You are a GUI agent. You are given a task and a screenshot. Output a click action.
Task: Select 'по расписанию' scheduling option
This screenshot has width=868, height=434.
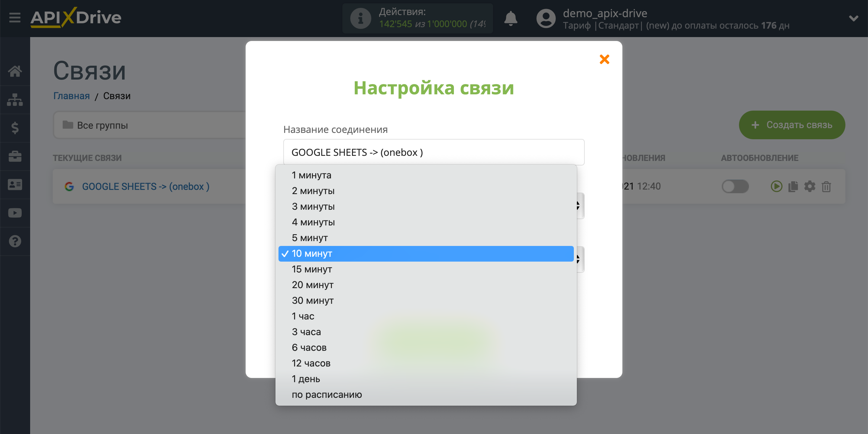(327, 394)
